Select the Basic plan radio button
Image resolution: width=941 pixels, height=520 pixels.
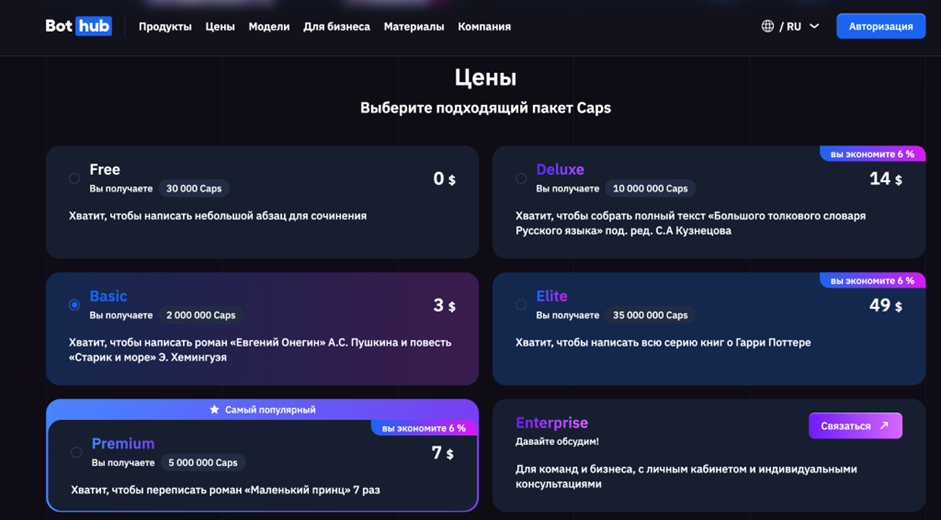coord(74,305)
